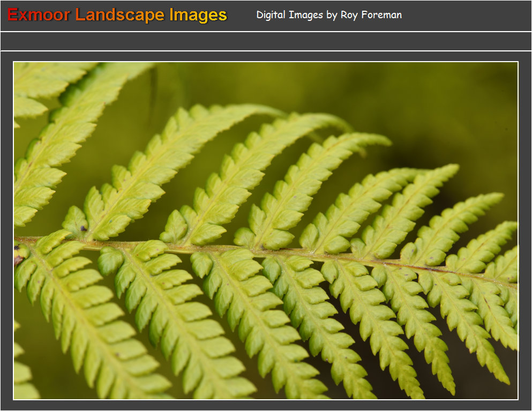This screenshot has width=532, height=411.
Task: Click the Digital Images by Roy Foreman byline
Action: [328, 15]
